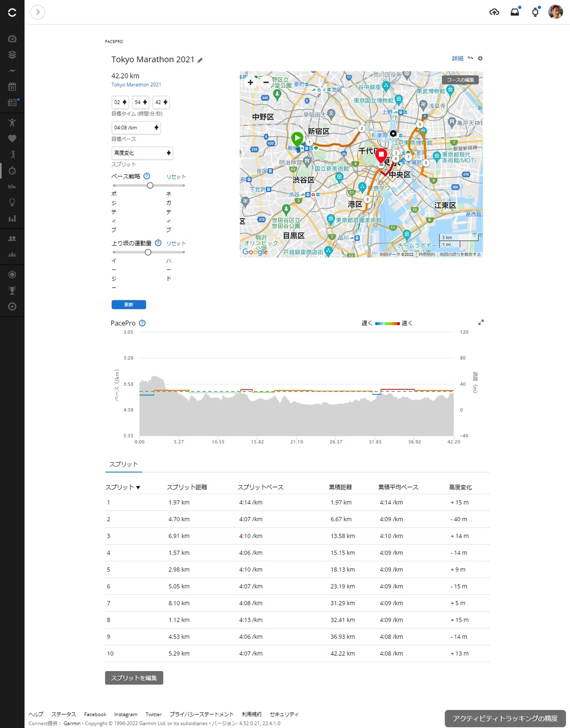Open the news feed icon in sidebar
The image size is (570, 728).
pyautogui.click(x=12, y=102)
